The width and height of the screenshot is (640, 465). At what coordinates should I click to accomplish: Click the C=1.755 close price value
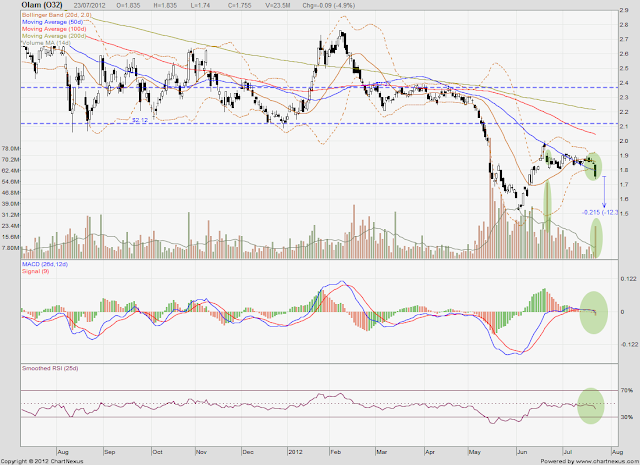click(x=238, y=6)
